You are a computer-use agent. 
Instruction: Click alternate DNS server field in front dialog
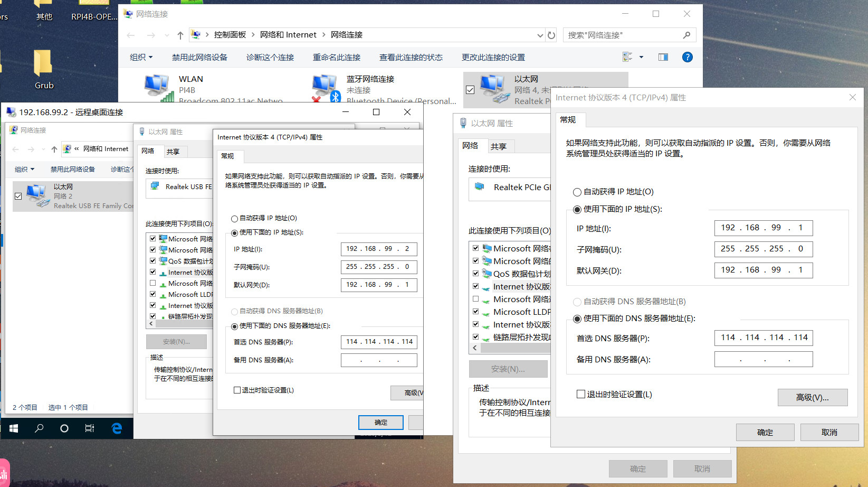tap(764, 359)
